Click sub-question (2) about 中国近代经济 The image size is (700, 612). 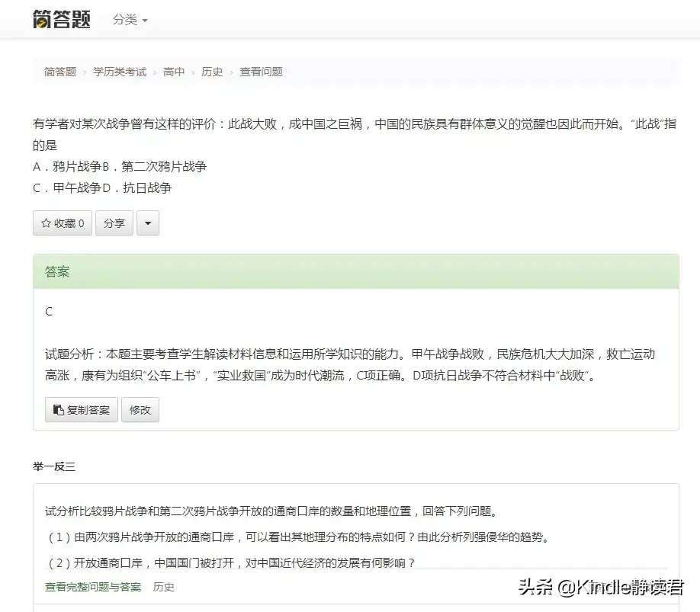[x=231, y=563]
